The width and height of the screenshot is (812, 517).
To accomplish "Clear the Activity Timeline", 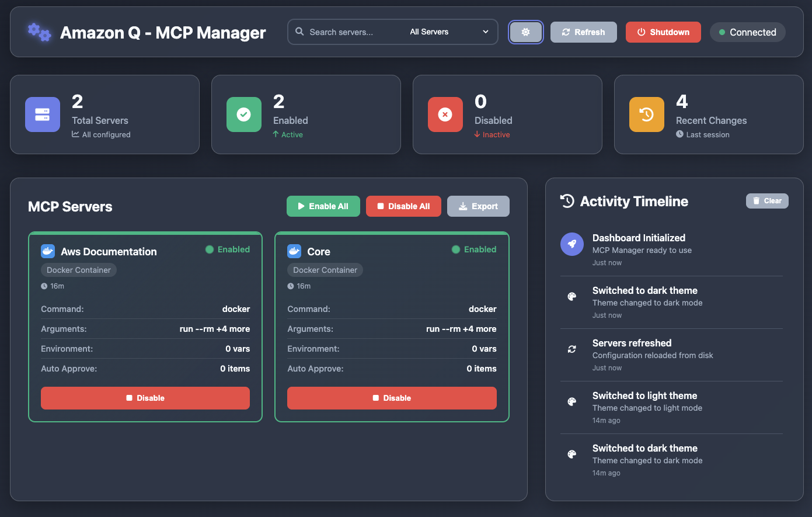I will pos(767,201).
